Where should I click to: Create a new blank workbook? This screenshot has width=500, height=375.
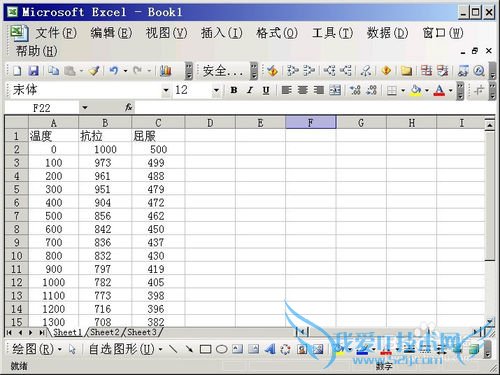point(17,71)
